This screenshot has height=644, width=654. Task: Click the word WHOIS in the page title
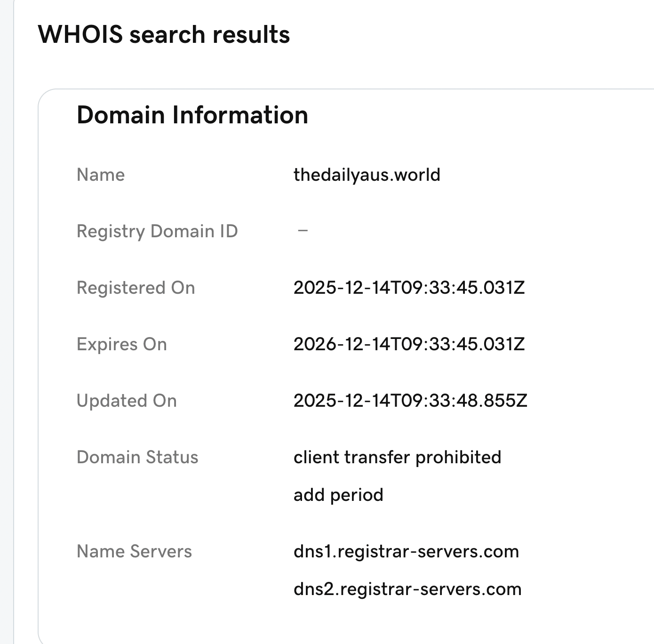point(80,35)
